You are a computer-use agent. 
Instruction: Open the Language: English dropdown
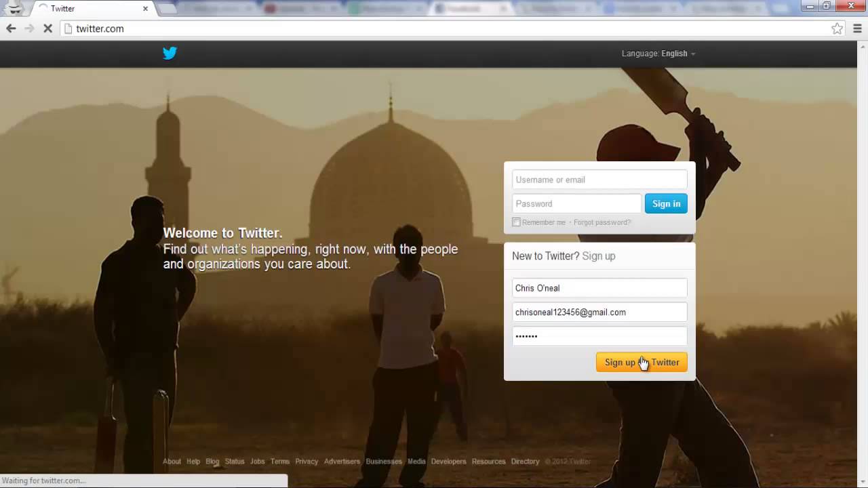(x=658, y=54)
